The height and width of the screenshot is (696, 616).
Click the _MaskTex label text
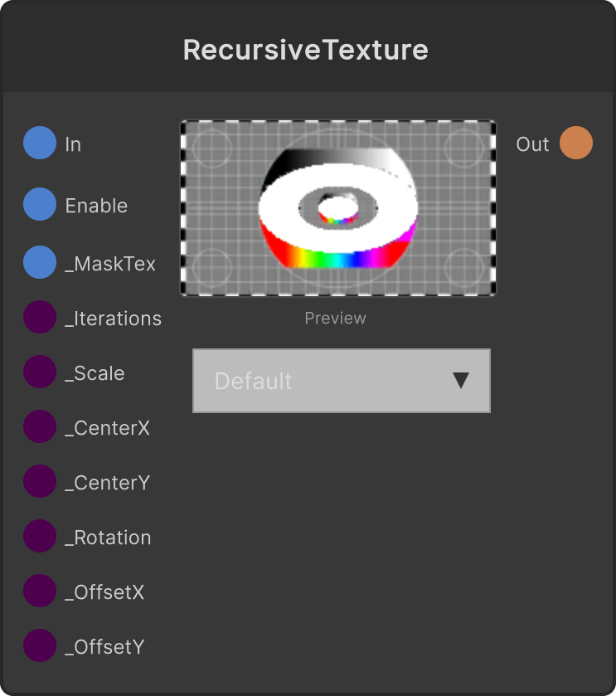click(x=110, y=264)
